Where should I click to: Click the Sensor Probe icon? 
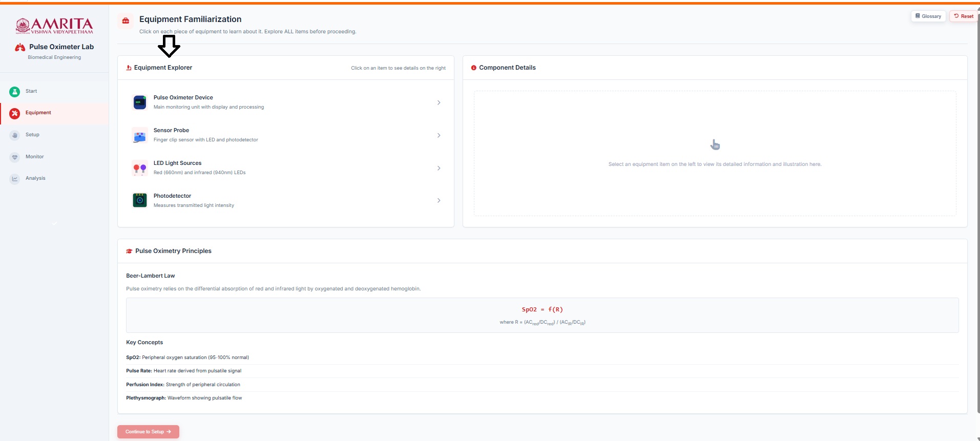pos(140,136)
